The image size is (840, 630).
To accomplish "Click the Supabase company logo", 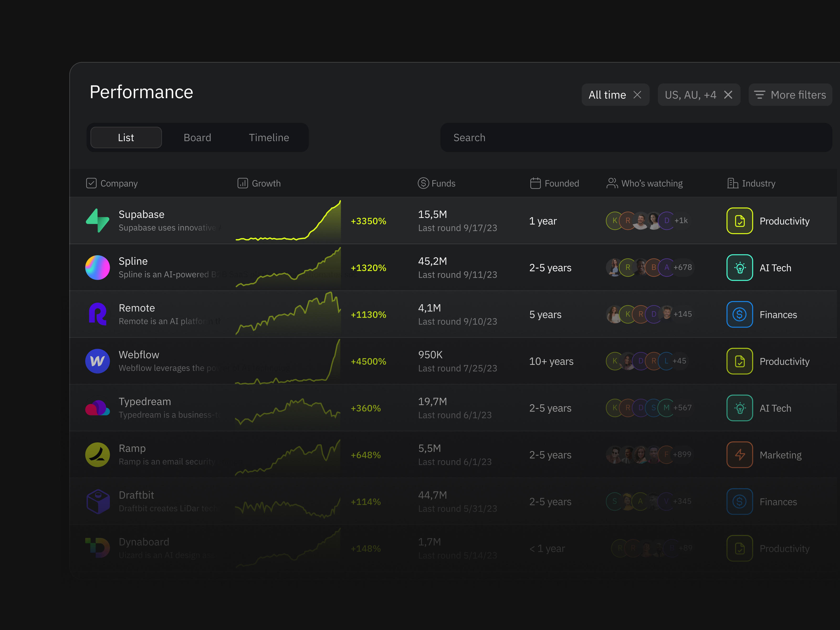I will pyautogui.click(x=98, y=220).
